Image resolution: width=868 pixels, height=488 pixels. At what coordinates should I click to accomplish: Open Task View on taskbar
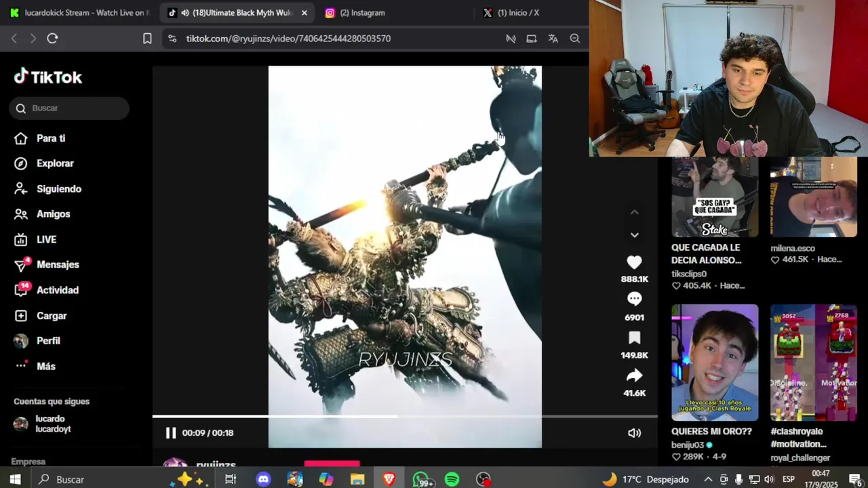point(231,479)
